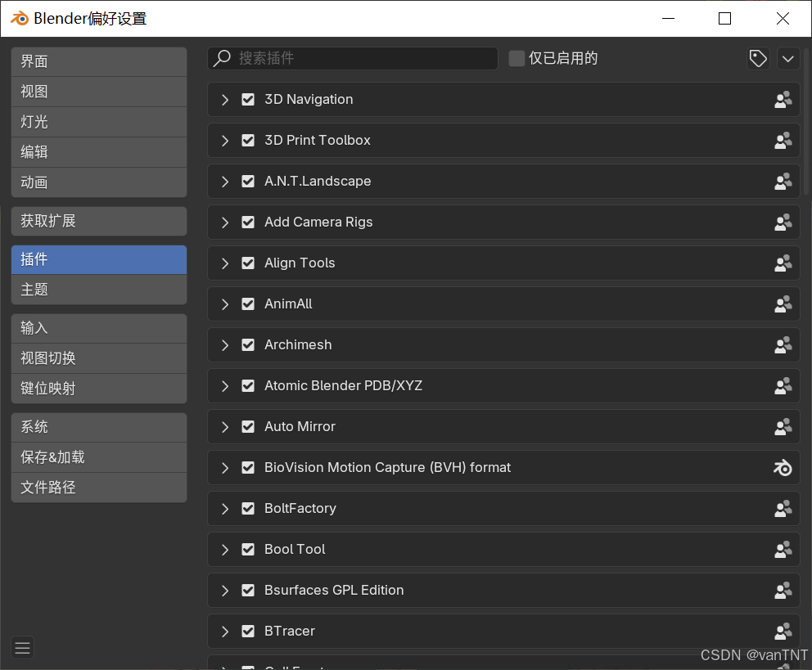Enable the 仅已启用的 filter checkbox
Screen dimensions: 812x670
(517, 58)
